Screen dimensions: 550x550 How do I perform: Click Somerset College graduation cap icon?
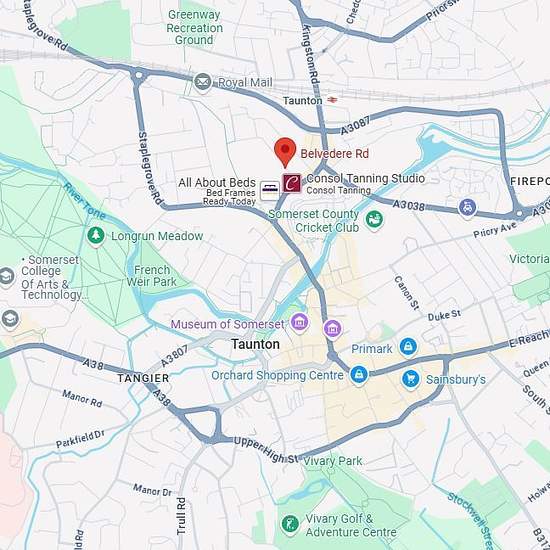coord(6,277)
